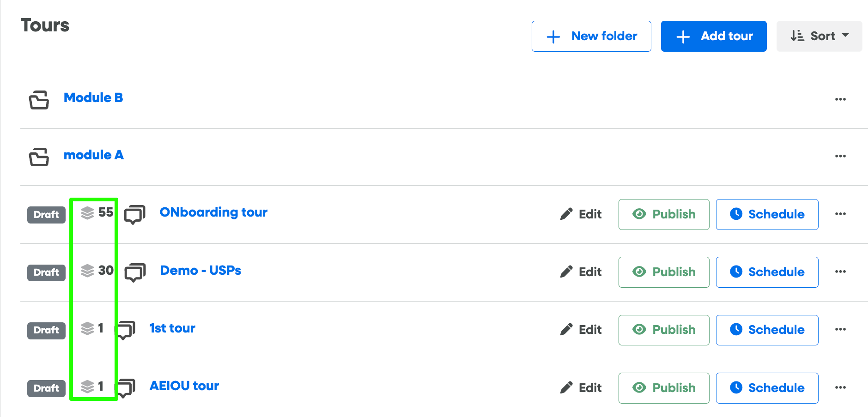Image resolution: width=868 pixels, height=417 pixels.
Task: Open more options for module A folder
Action: tap(840, 156)
